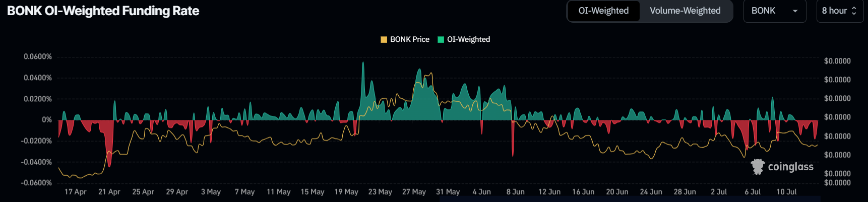Click the -0.0400% y-axis label

coord(36,162)
